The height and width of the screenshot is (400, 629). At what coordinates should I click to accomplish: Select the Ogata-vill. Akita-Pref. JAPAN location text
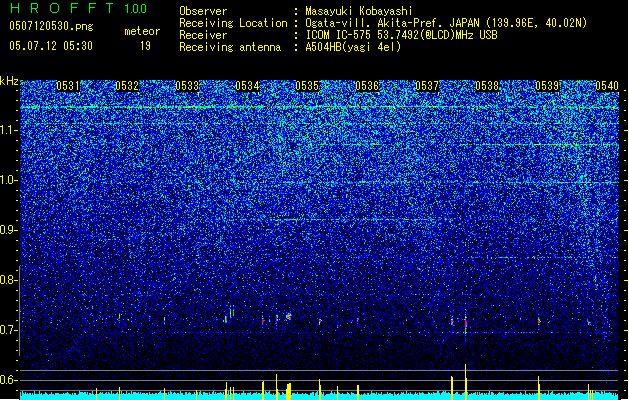pos(446,23)
